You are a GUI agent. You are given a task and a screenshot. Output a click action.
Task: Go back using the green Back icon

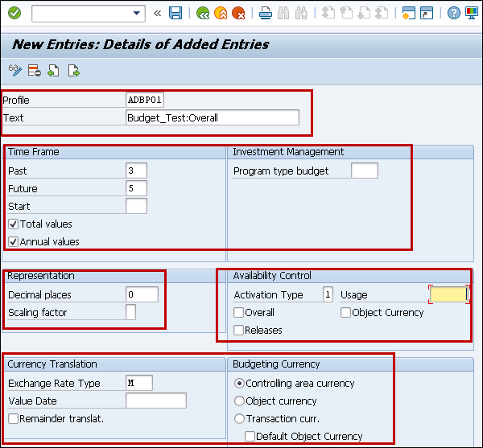coord(203,13)
